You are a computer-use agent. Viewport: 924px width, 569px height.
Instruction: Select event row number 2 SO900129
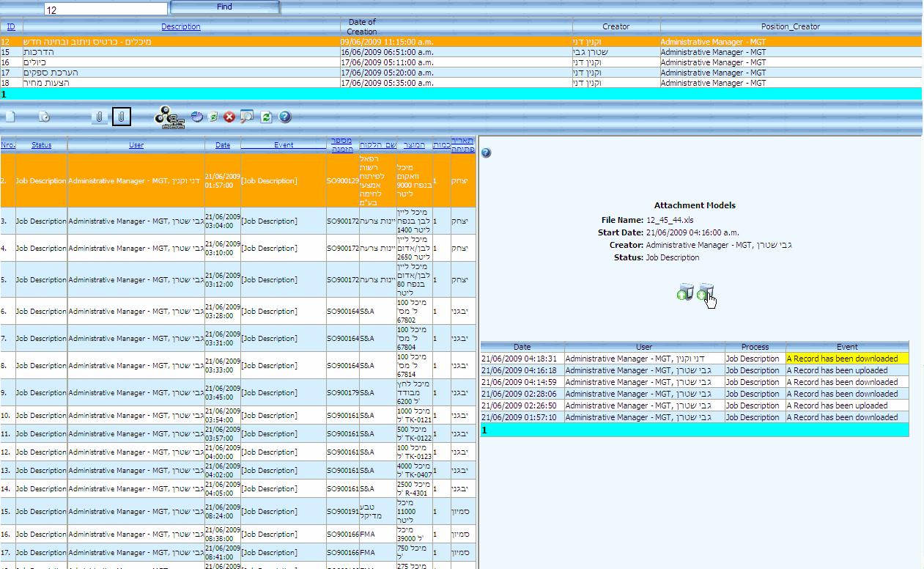(x=238, y=180)
